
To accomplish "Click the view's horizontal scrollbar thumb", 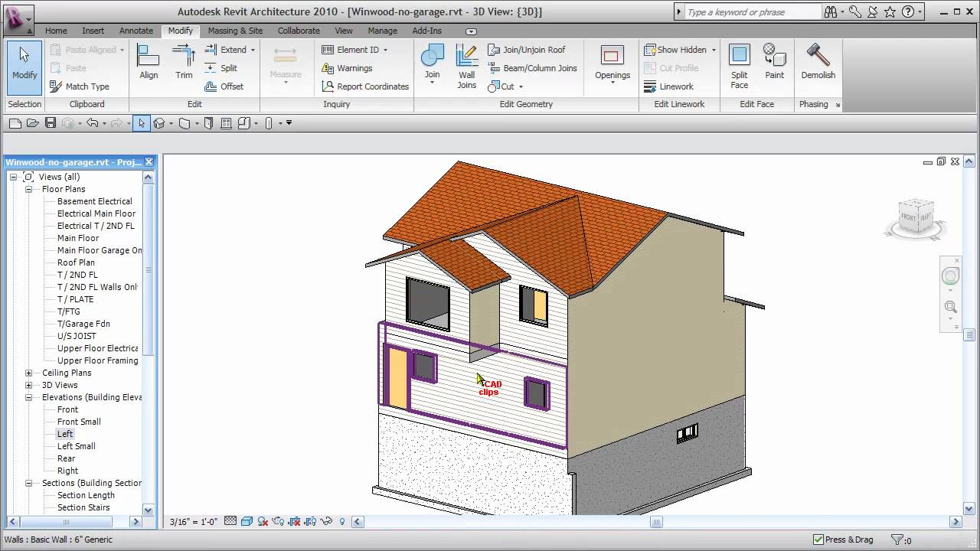I will 656,522.
